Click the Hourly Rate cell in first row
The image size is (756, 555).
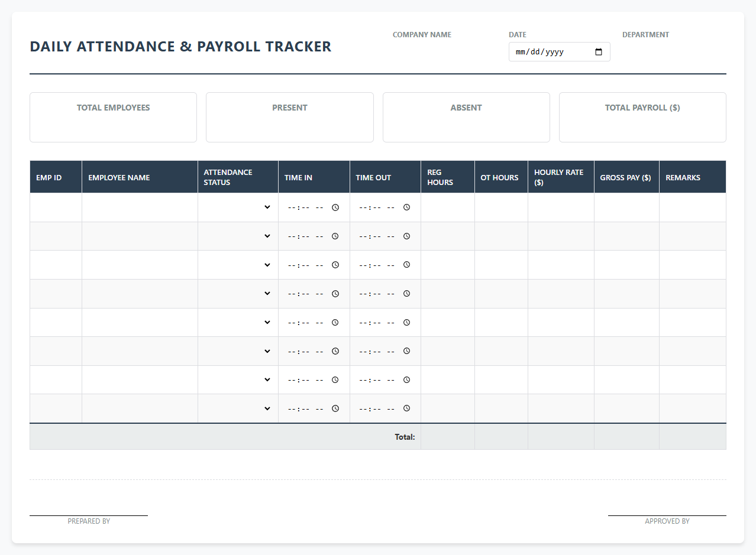[x=561, y=207]
